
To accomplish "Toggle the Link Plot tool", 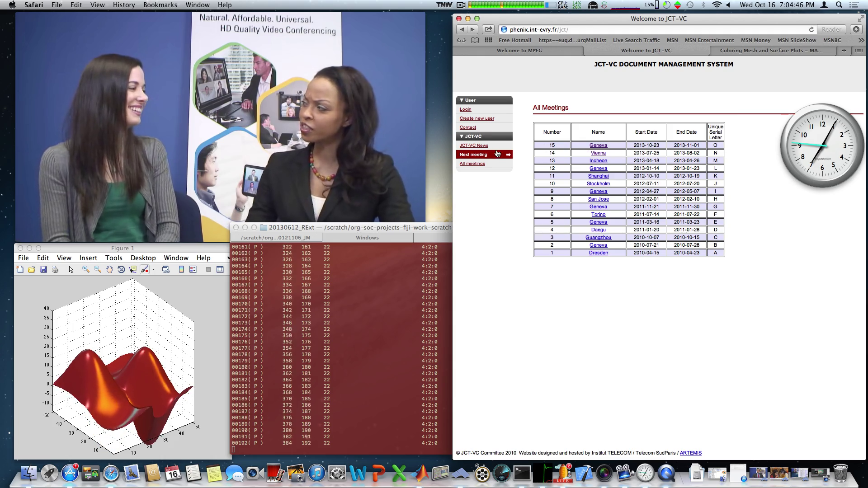I will (x=165, y=270).
